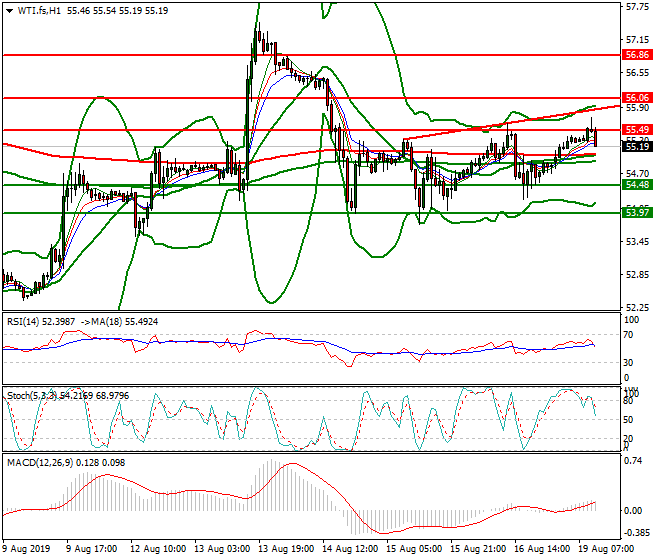Click the green 54.48 support level label

click(637, 185)
